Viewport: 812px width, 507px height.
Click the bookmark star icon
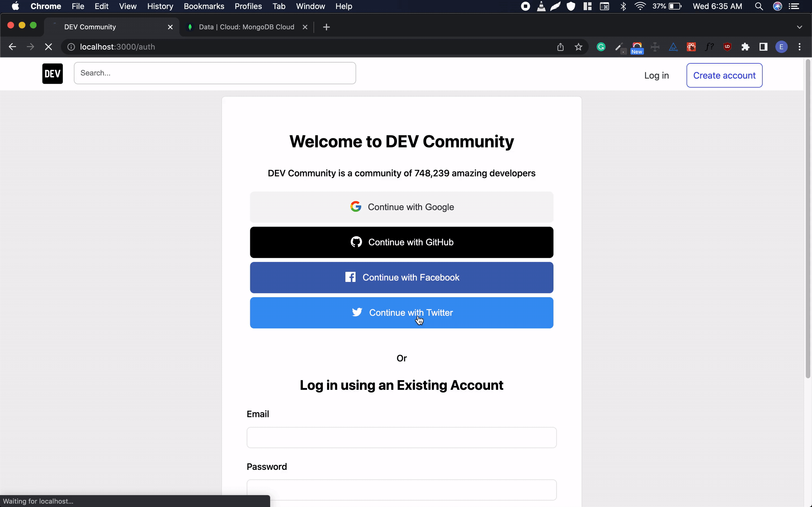click(578, 47)
